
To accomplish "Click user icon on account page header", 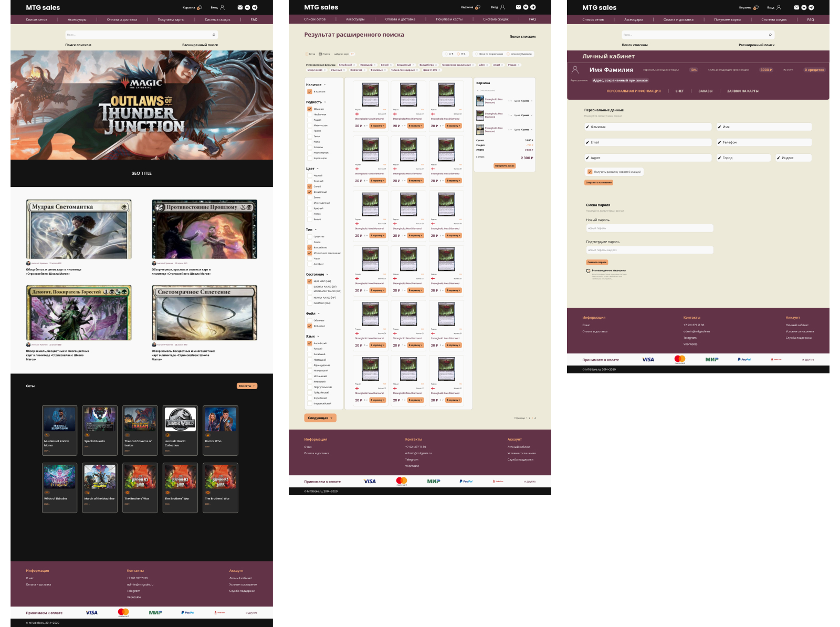I will (x=779, y=7).
